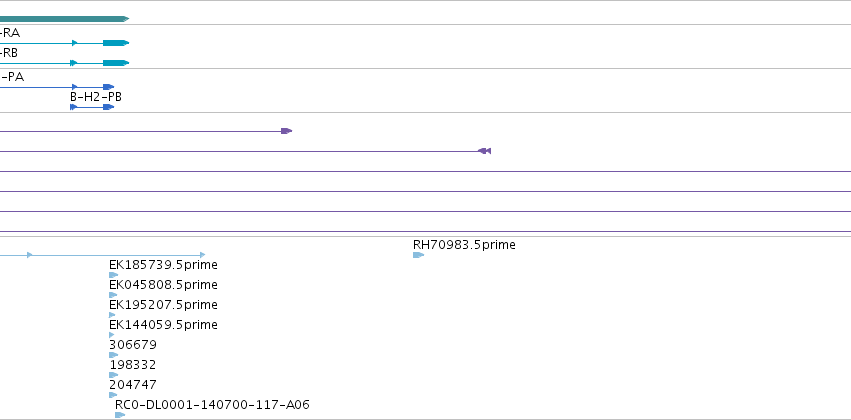Image resolution: width=851 pixels, height=420 pixels.
Task: Click the EK195207.5prime label
Action: point(163,304)
